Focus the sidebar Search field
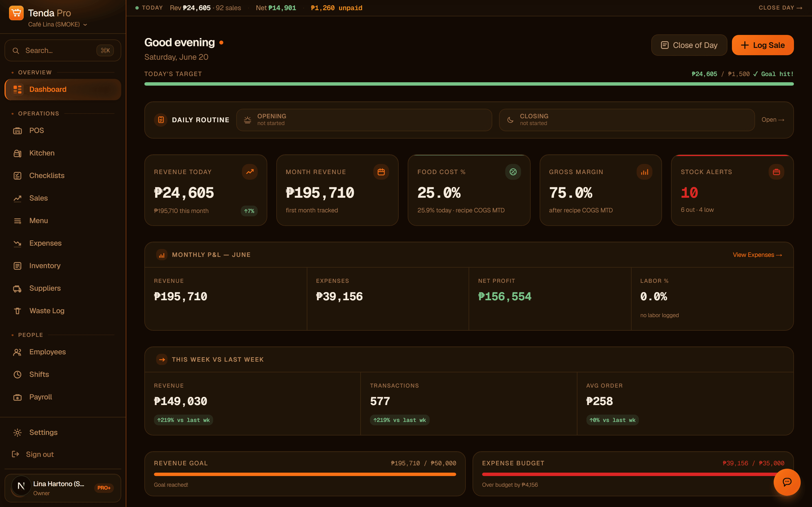The width and height of the screenshot is (812, 507). (63, 51)
